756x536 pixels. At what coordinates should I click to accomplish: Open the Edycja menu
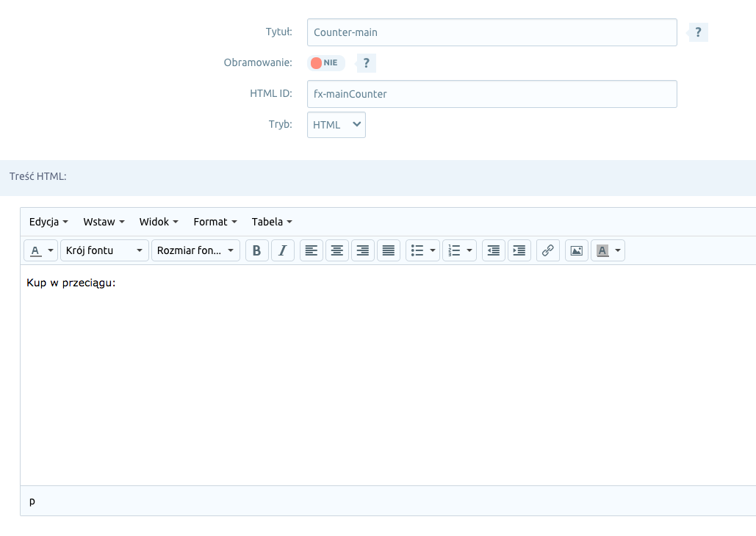(48, 222)
